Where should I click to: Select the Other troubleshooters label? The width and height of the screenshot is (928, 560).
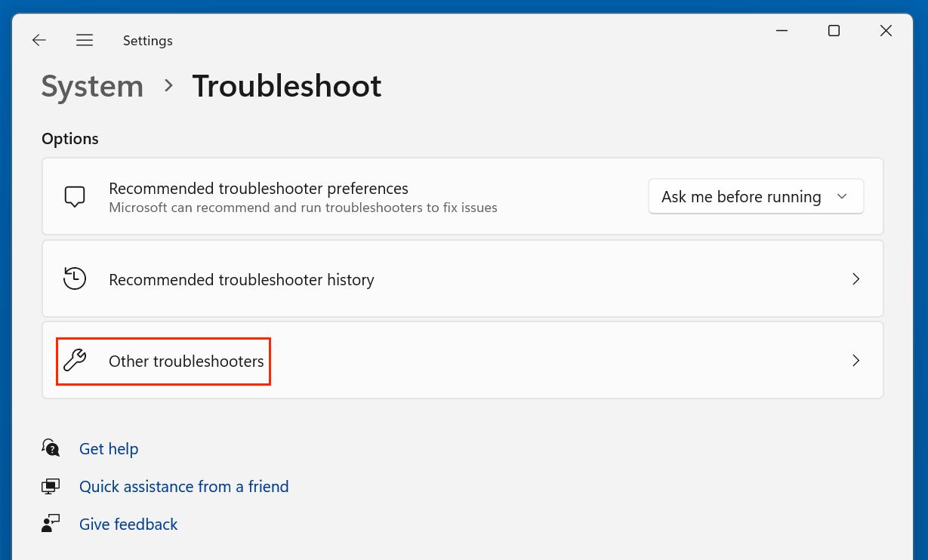click(186, 362)
